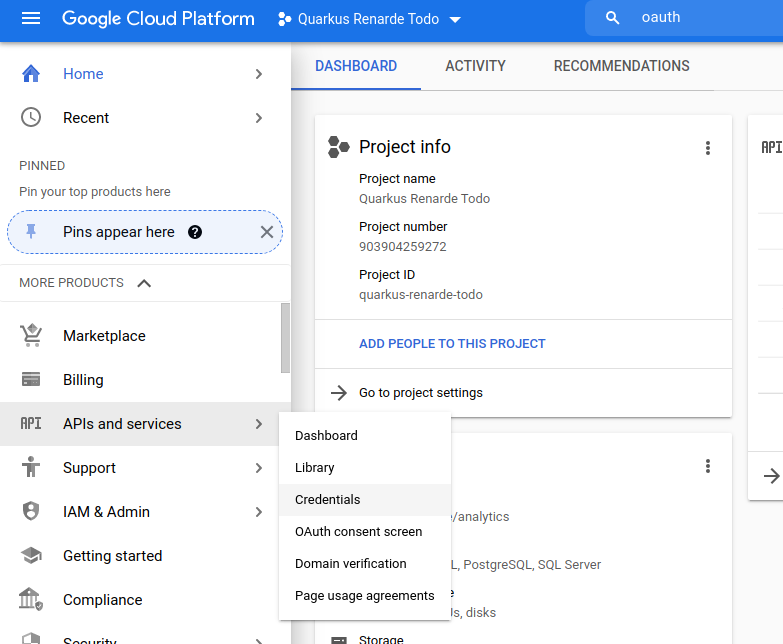783x644 pixels.
Task: Open Getting started in the sidebar
Action: pos(145,556)
